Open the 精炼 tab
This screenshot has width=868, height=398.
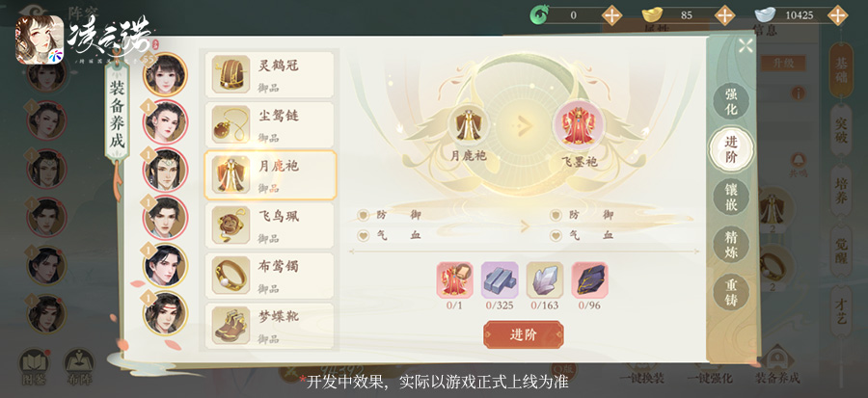pos(731,245)
